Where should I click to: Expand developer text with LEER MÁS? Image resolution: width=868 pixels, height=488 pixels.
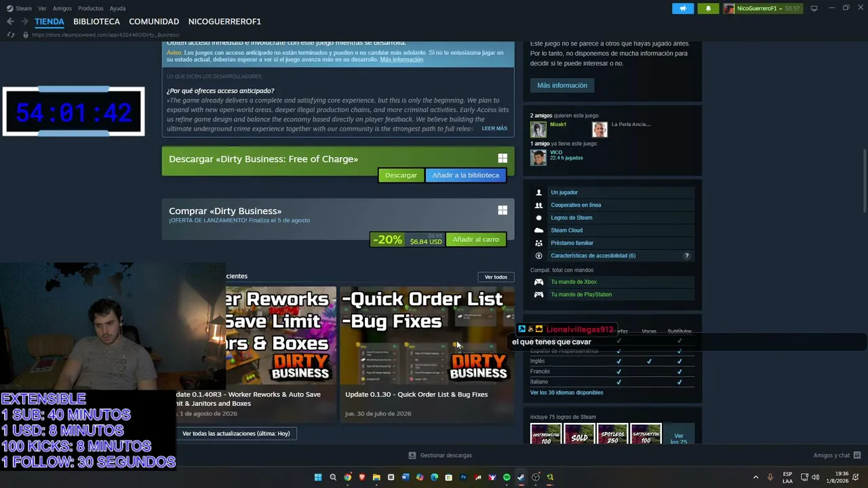click(494, 128)
